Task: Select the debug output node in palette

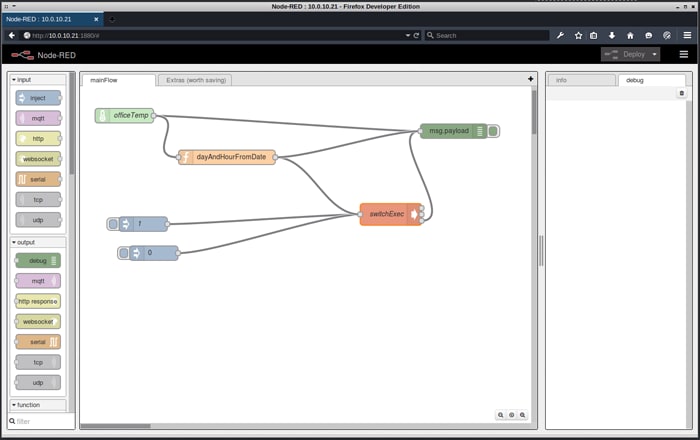Action: point(38,261)
